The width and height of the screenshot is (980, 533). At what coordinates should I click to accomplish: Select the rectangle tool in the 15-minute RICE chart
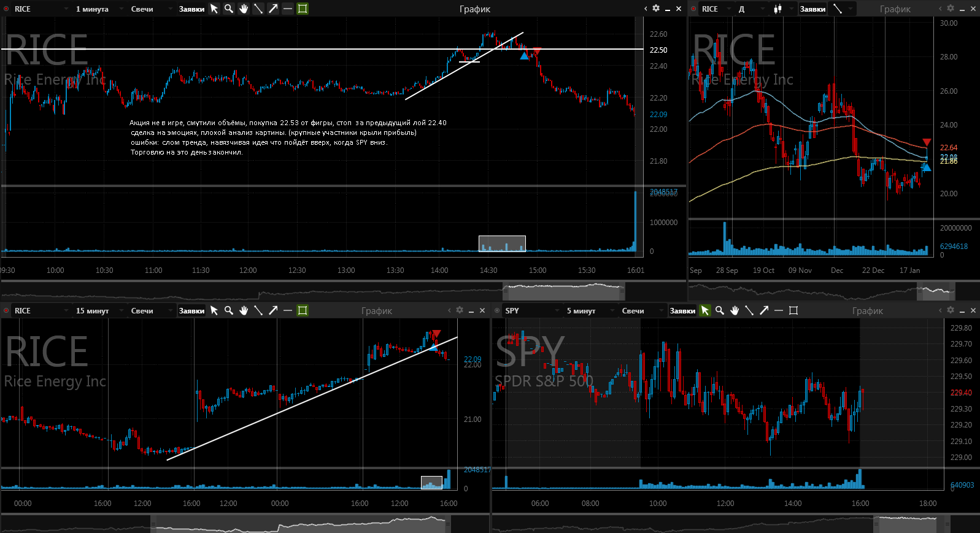pos(303,310)
